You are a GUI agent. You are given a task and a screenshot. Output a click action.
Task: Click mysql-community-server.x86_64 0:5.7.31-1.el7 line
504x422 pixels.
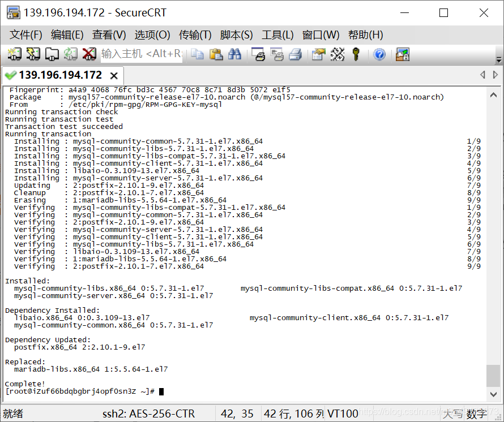113,296
